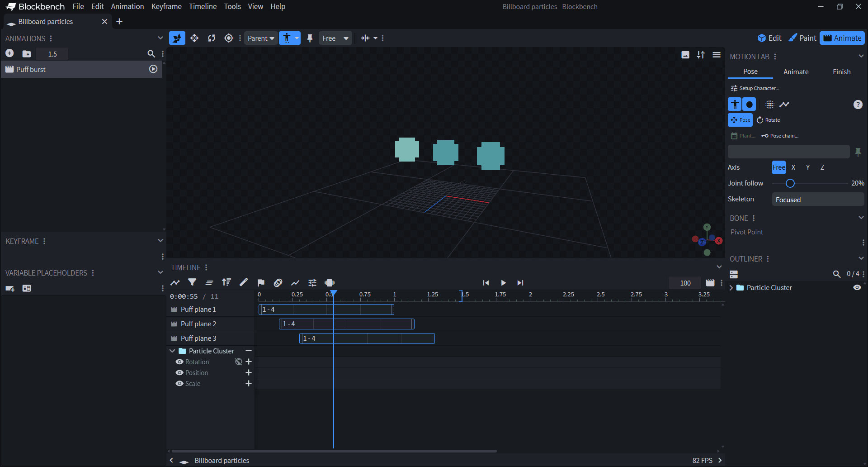Switch to Edit mode
The height and width of the screenshot is (467, 868).
click(x=769, y=38)
